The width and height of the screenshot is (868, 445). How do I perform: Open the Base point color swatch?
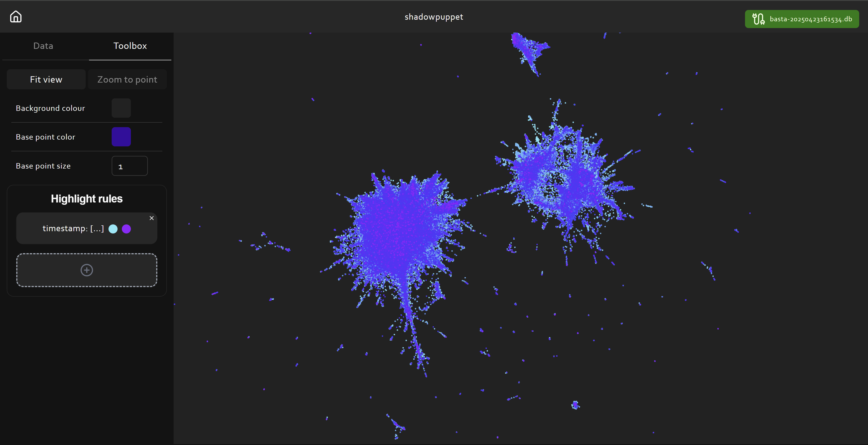click(x=121, y=137)
